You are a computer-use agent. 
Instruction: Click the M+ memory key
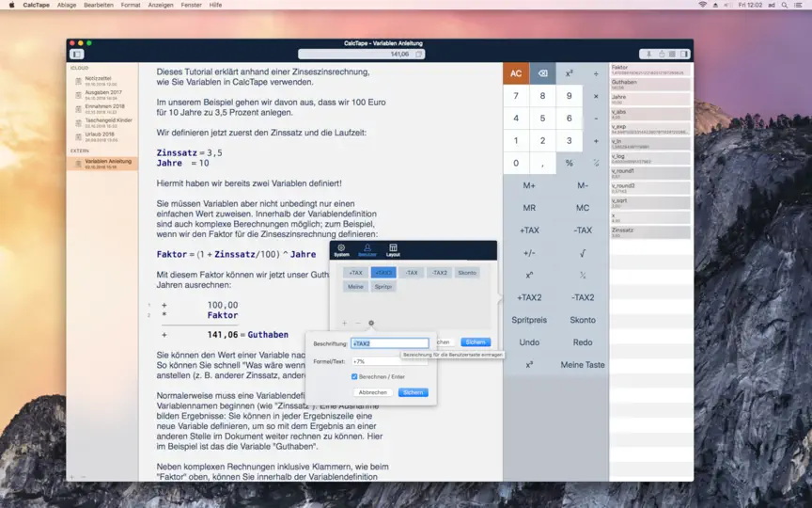pyautogui.click(x=529, y=185)
